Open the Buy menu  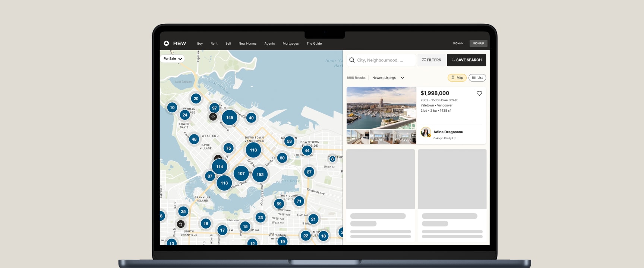click(x=200, y=44)
